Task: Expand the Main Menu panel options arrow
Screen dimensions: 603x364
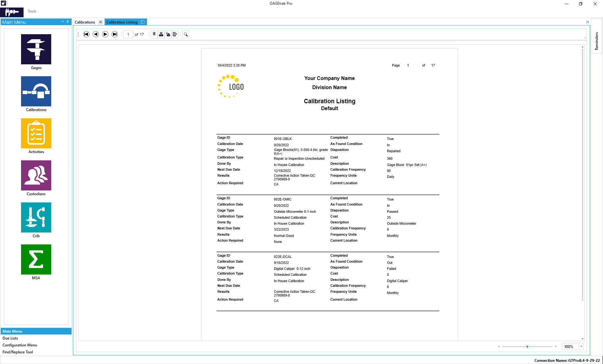Action: click(63, 22)
